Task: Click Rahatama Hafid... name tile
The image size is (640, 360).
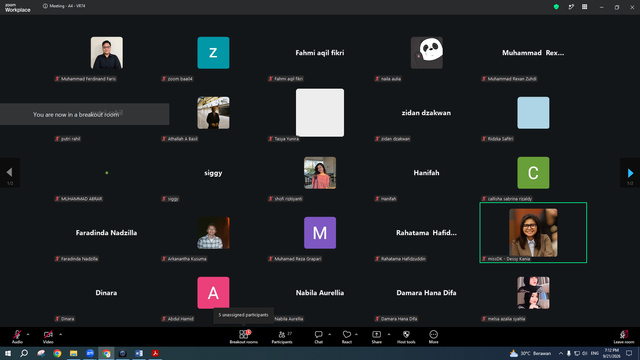Action: click(x=427, y=233)
